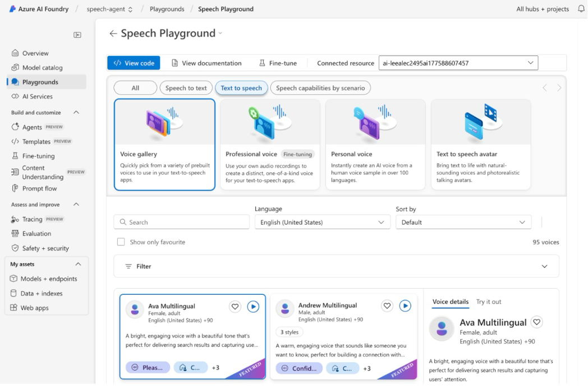Favourite Andrew Multilingual voice card
Viewport: 588px width, 389px height.
[x=387, y=306]
